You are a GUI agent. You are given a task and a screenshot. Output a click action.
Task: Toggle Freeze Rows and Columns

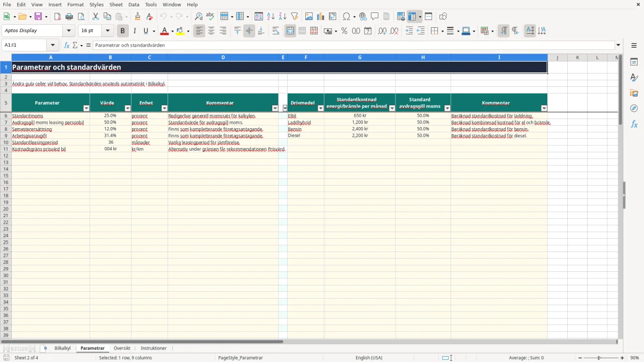(x=412, y=17)
